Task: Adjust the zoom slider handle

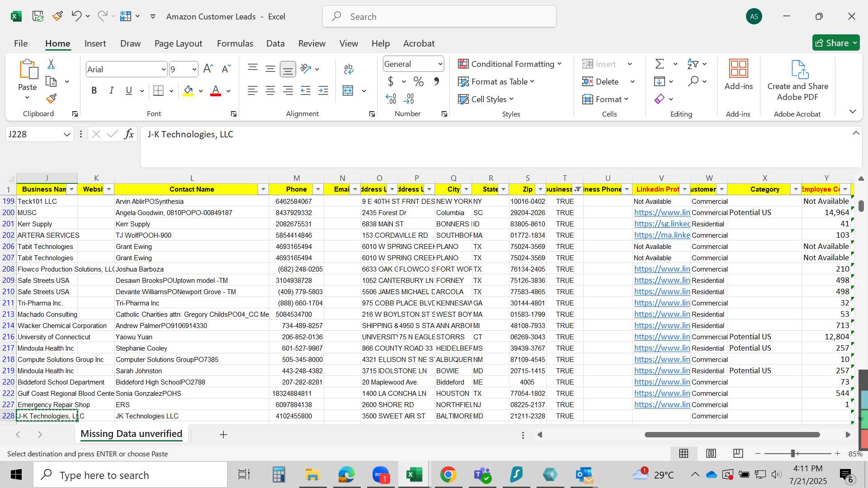Action: pyautogui.click(x=793, y=453)
